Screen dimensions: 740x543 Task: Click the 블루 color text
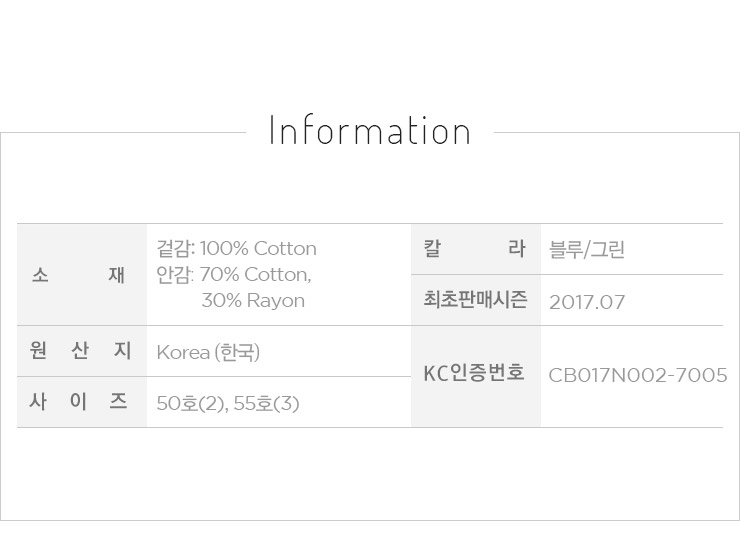(x=565, y=250)
